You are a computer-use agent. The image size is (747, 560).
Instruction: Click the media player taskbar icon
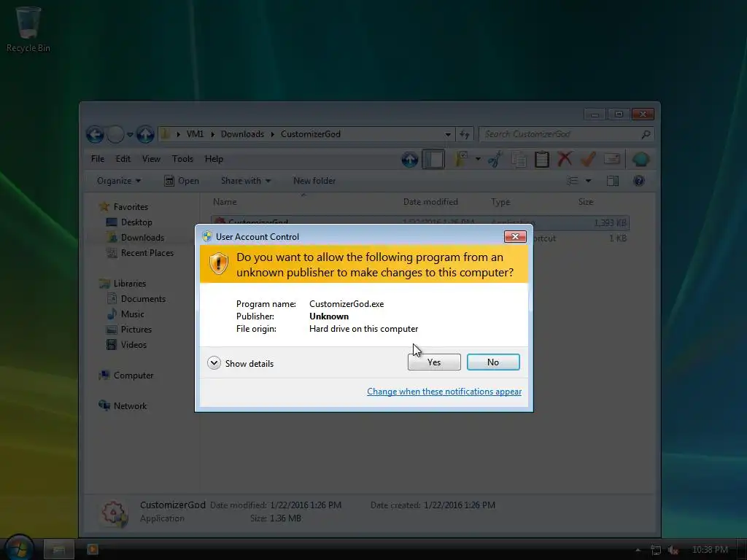pyautogui.click(x=93, y=550)
